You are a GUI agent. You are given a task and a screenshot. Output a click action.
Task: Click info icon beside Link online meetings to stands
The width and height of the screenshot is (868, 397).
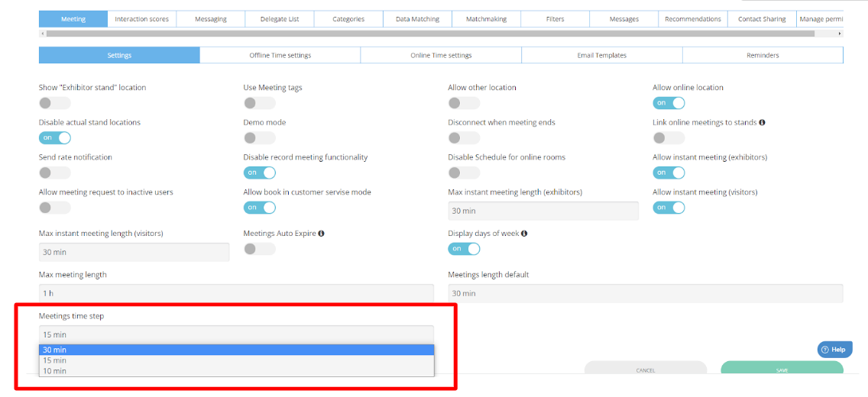pyautogui.click(x=762, y=122)
